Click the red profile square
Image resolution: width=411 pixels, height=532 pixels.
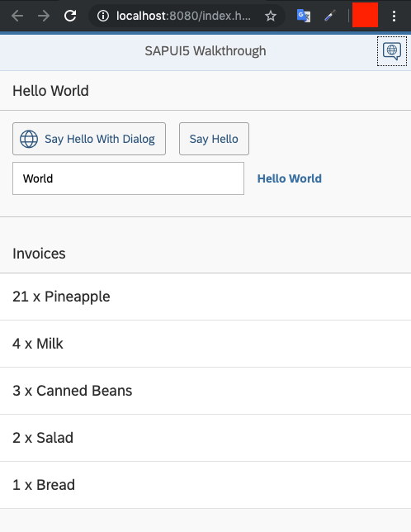click(365, 15)
